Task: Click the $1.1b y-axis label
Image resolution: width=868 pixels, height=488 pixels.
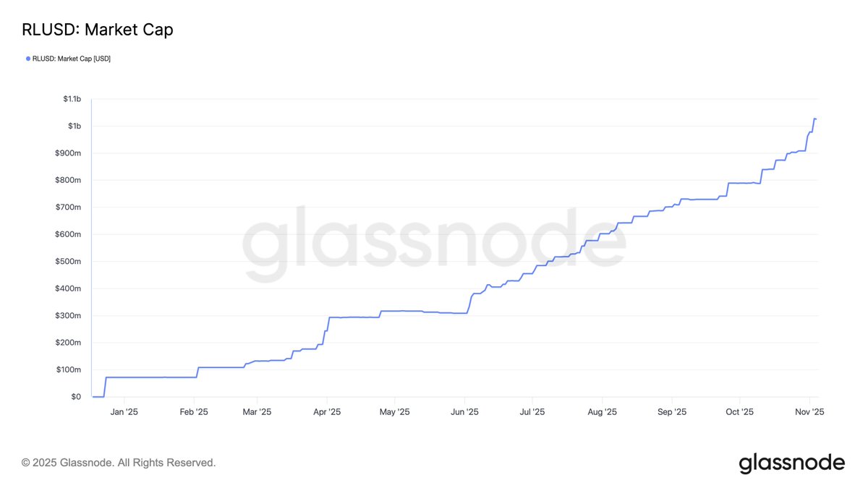Action: click(x=72, y=99)
